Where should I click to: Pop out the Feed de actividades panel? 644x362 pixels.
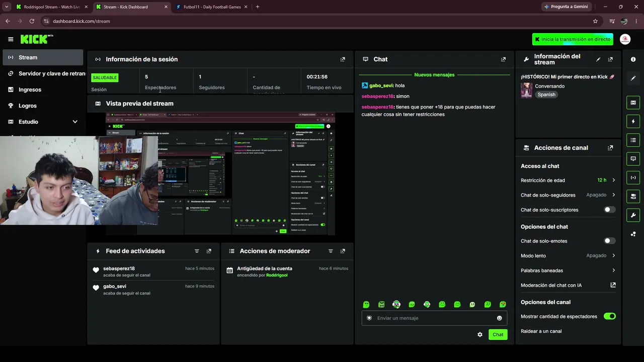[209, 251]
